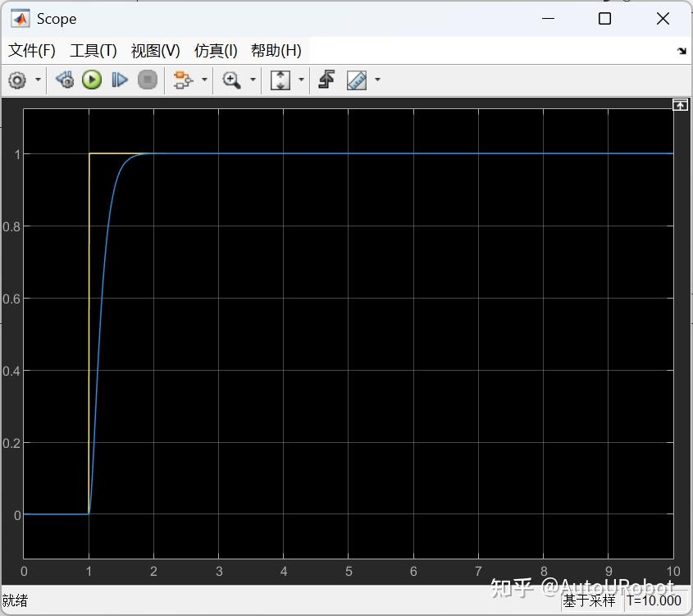Minimize the Scope window

click(x=548, y=19)
